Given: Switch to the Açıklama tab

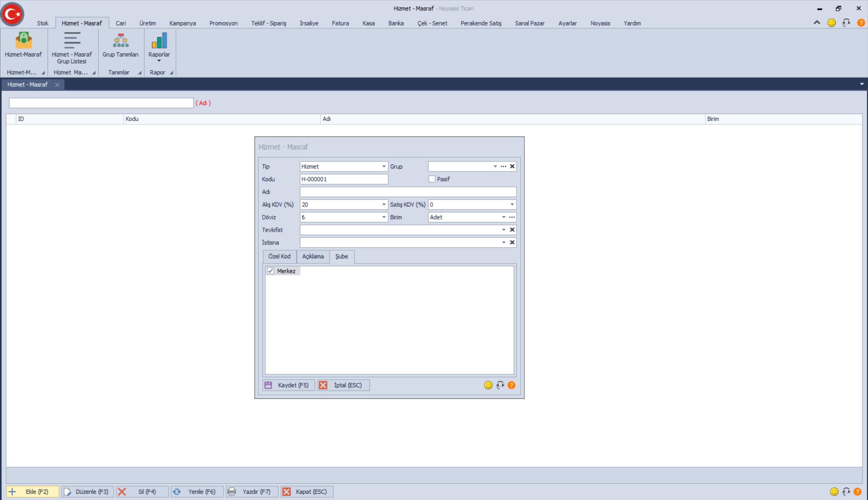Looking at the screenshot, I should point(313,256).
